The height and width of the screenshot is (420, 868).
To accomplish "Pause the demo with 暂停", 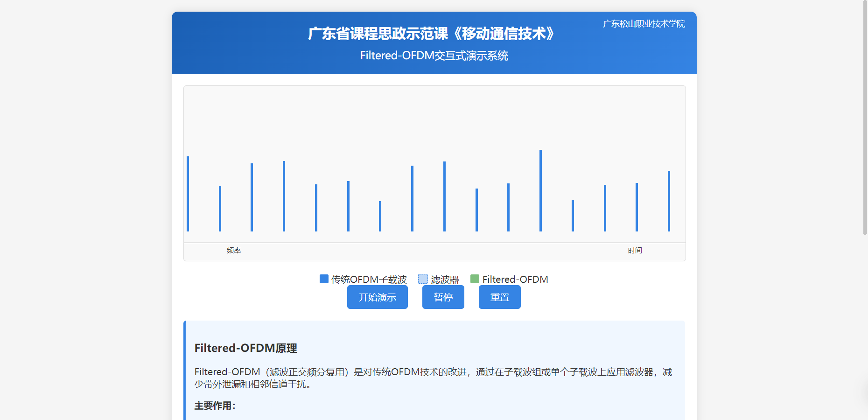I will (443, 297).
